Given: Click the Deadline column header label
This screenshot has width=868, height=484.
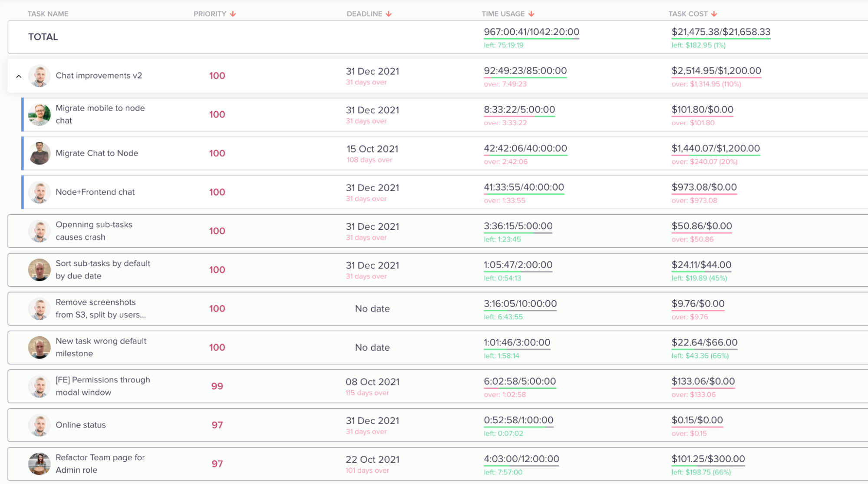Looking at the screenshot, I should [364, 14].
